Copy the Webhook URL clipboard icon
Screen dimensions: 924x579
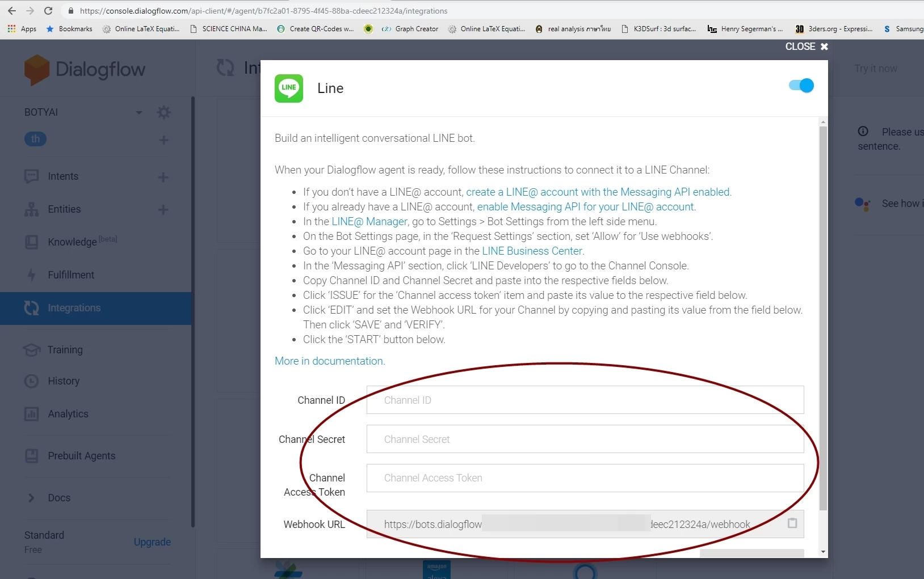[x=792, y=523]
